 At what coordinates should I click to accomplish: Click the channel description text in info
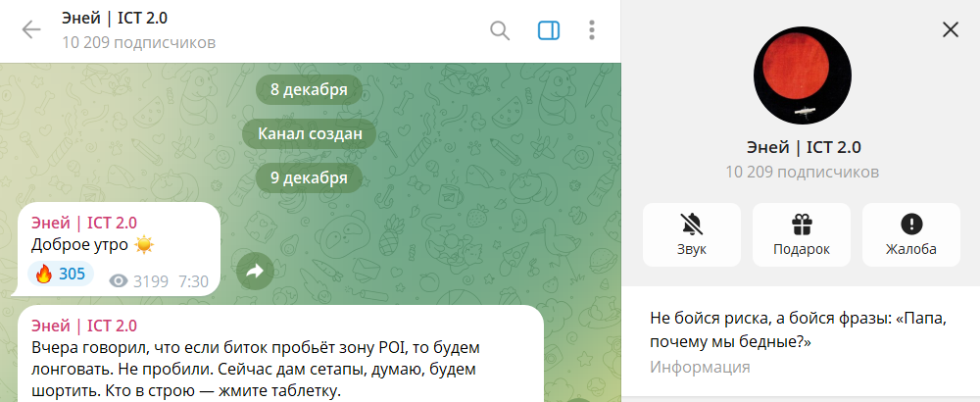801,330
